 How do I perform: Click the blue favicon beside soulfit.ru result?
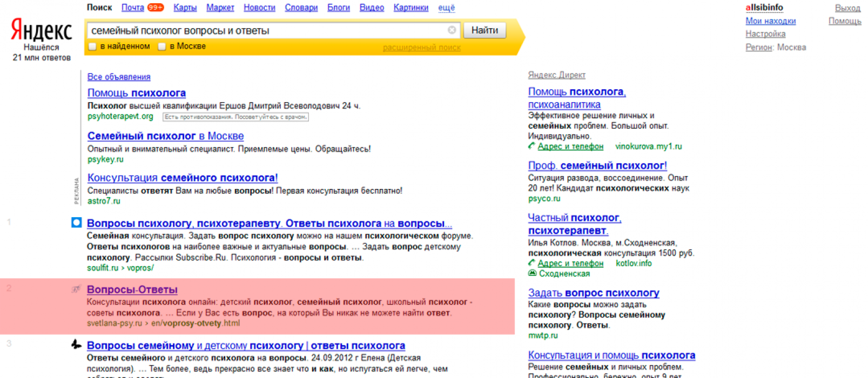(77, 222)
